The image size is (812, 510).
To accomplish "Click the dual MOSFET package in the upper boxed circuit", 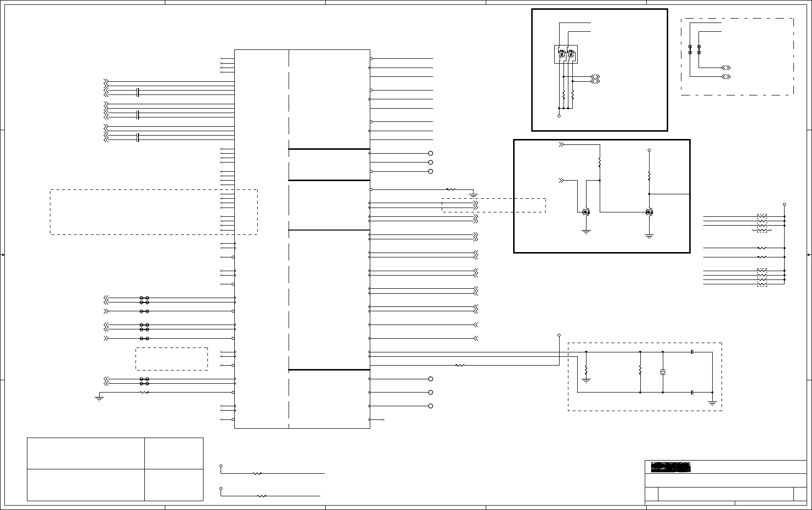I will coord(566,54).
